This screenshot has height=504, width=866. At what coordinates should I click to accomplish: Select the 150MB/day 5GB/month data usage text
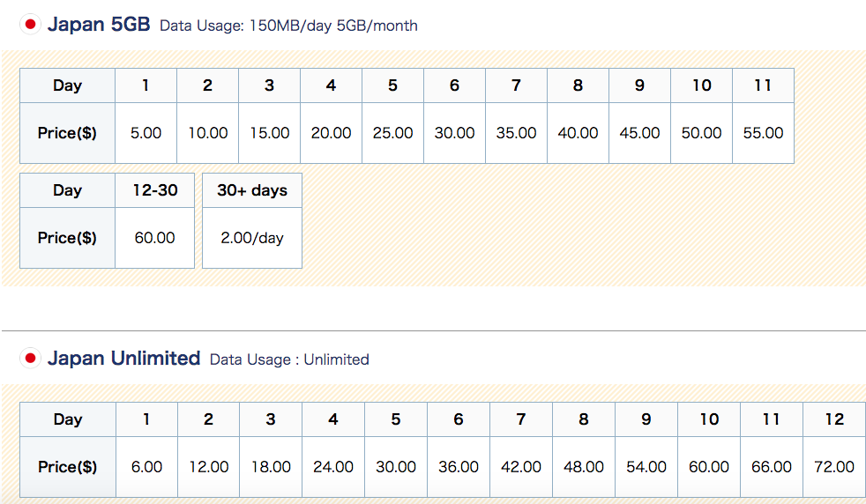click(x=333, y=26)
